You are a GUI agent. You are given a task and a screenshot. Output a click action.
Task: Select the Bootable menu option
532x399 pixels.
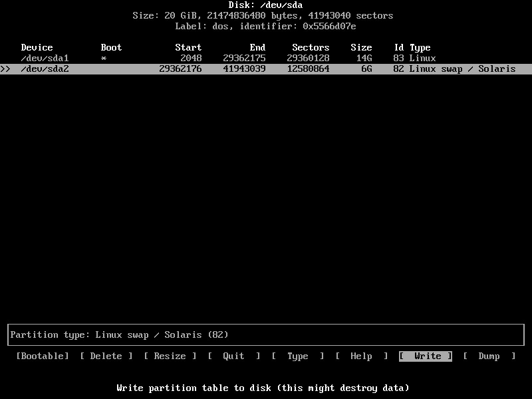tap(43, 356)
